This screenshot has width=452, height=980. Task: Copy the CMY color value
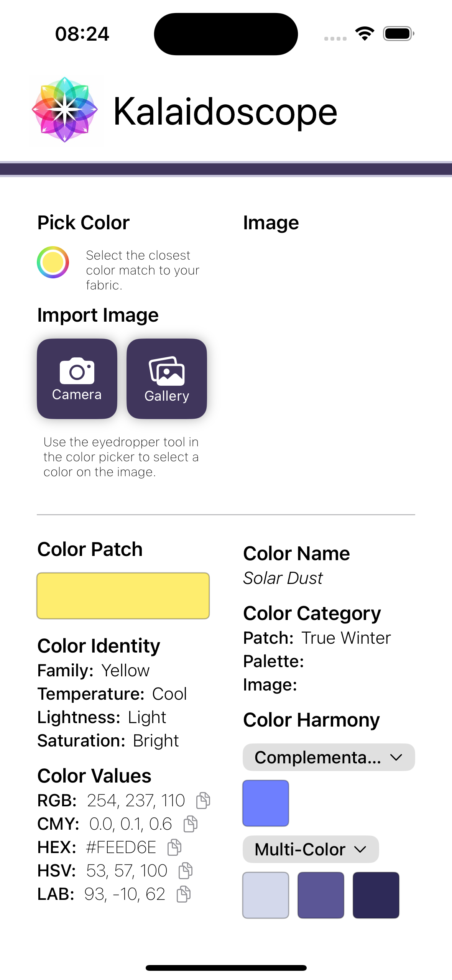(191, 824)
